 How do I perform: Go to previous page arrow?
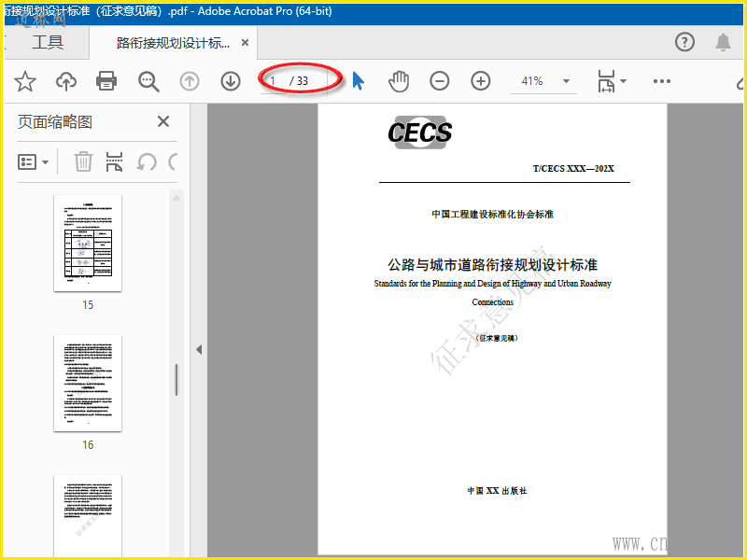tap(190, 81)
